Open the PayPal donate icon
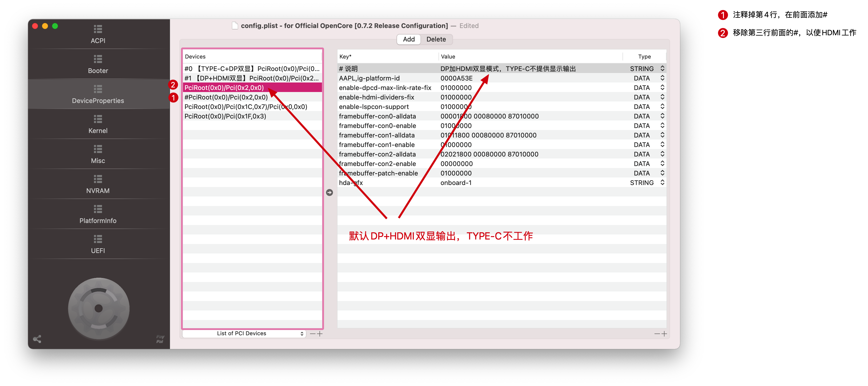Image resolution: width=868 pixels, height=386 pixels. coord(160,339)
